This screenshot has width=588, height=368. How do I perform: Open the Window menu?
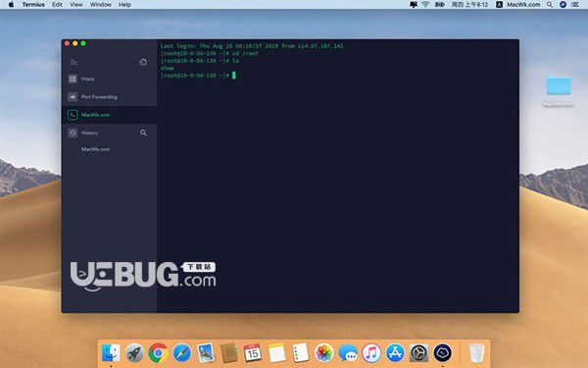[101, 5]
